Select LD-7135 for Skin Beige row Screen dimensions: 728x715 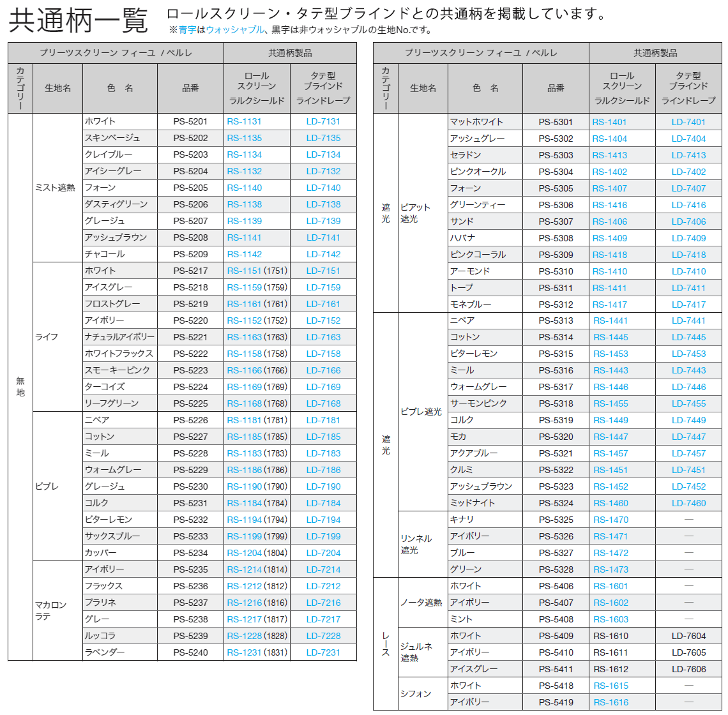point(323,139)
